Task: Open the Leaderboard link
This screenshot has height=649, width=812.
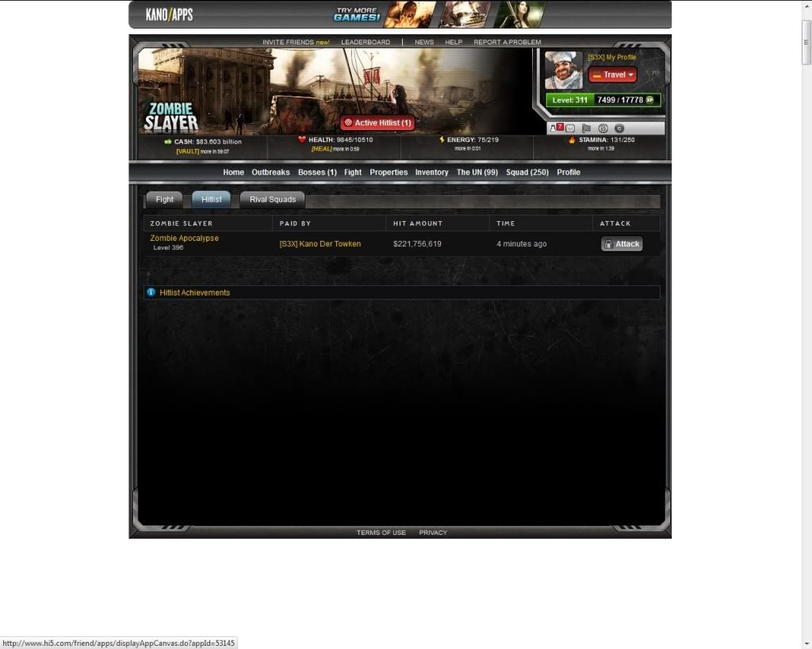Action: (366, 42)
